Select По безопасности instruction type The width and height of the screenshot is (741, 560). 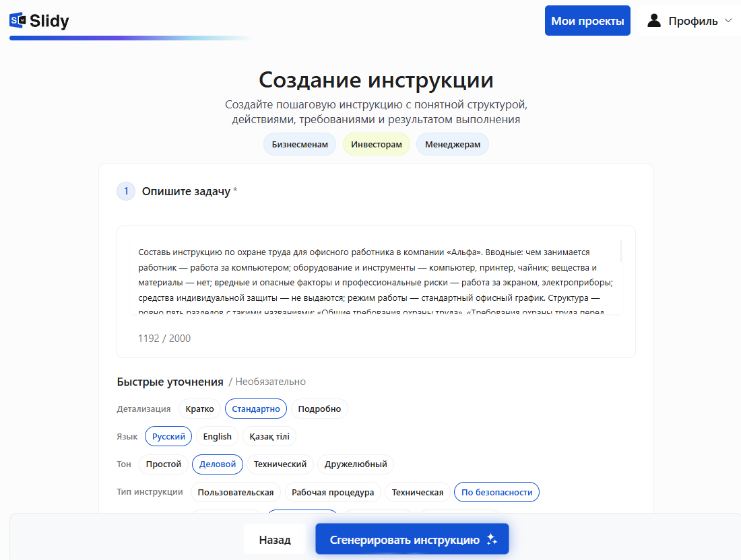496,492
